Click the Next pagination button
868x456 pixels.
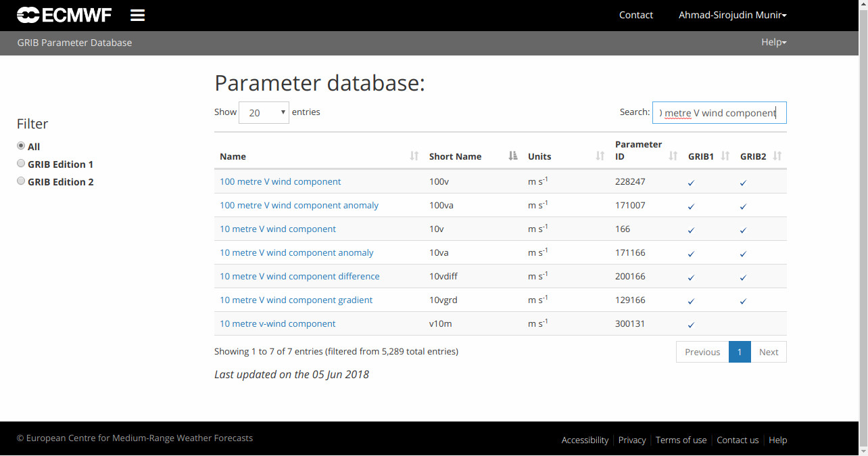pos(769,352)
